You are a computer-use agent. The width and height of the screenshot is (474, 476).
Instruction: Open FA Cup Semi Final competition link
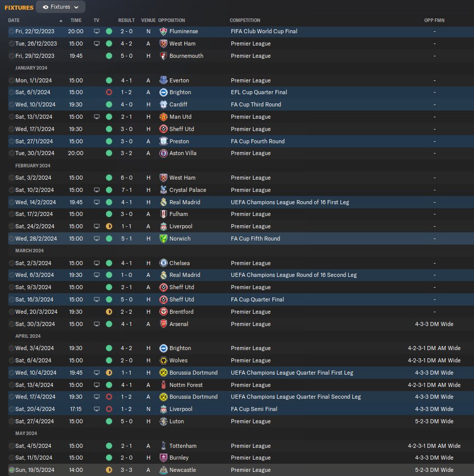click(x=254, y=409)
